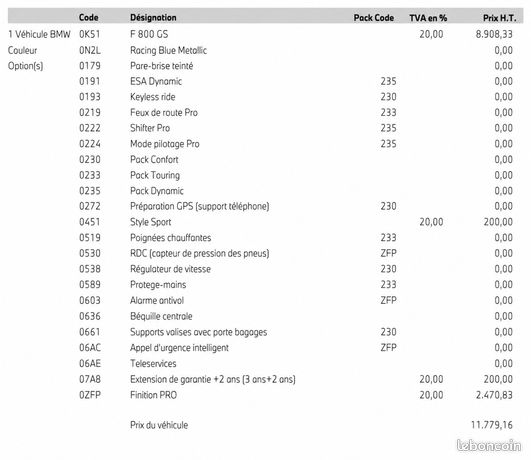Click the Pack Touring designation

[155, 175]
